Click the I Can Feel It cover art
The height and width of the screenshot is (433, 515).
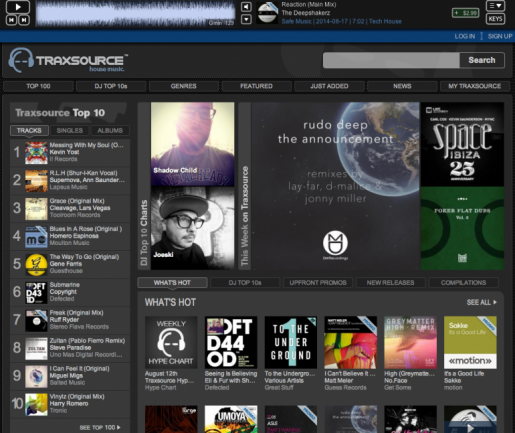click(36, 376)
